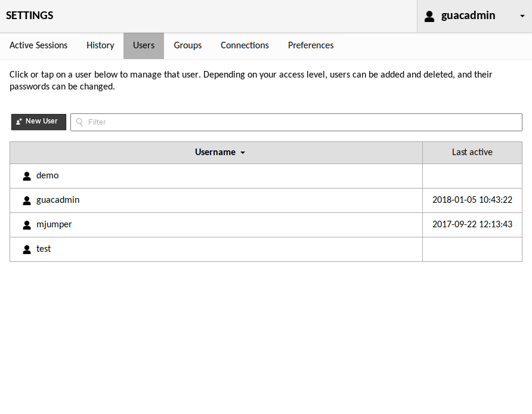Click the person icon next to guacadmin header
532x414 pixels.
pos(429,16)
